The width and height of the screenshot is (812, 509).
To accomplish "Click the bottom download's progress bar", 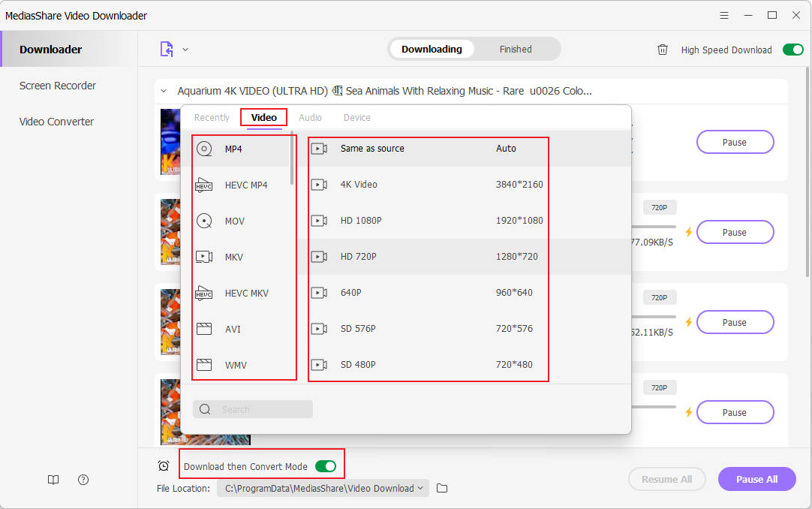I will coord(654,406).
